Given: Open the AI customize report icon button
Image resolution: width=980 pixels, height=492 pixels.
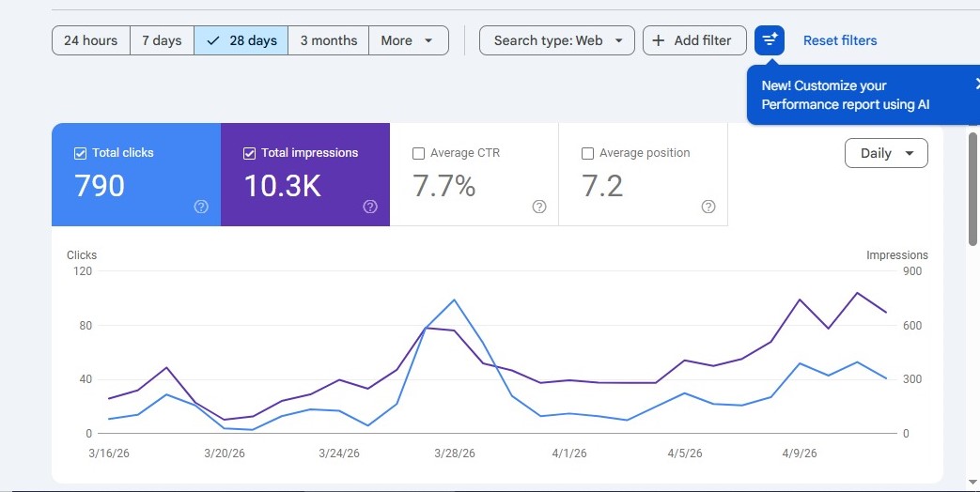Looking at the screenshot, I should 770,40.
